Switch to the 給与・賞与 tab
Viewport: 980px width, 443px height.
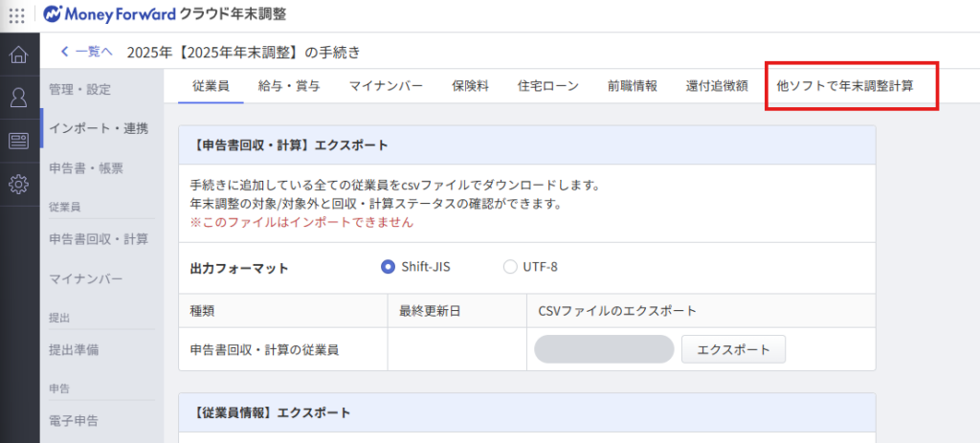coord(289,86)
